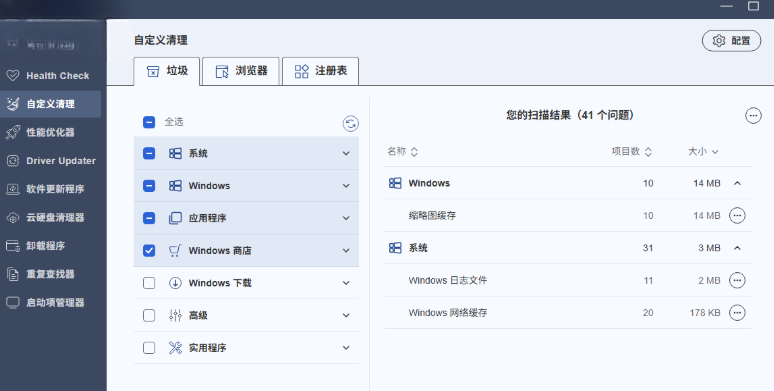
Task: Sort results by 项目数 column
Action: click(632, 152)
